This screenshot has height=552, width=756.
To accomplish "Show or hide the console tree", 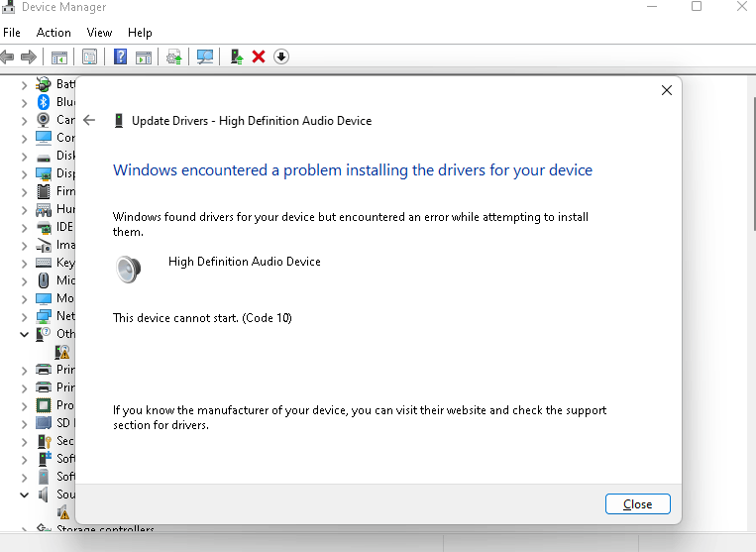I will (59, 57).
